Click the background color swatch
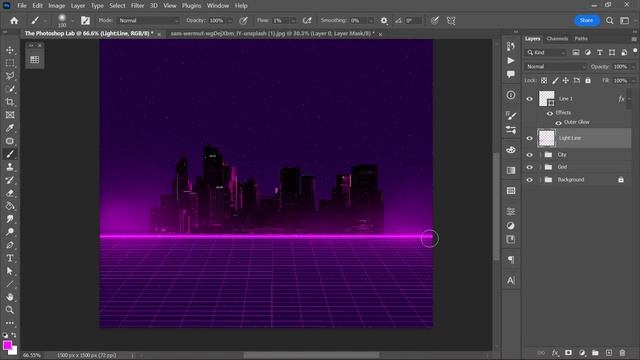 tap(14, 351)
